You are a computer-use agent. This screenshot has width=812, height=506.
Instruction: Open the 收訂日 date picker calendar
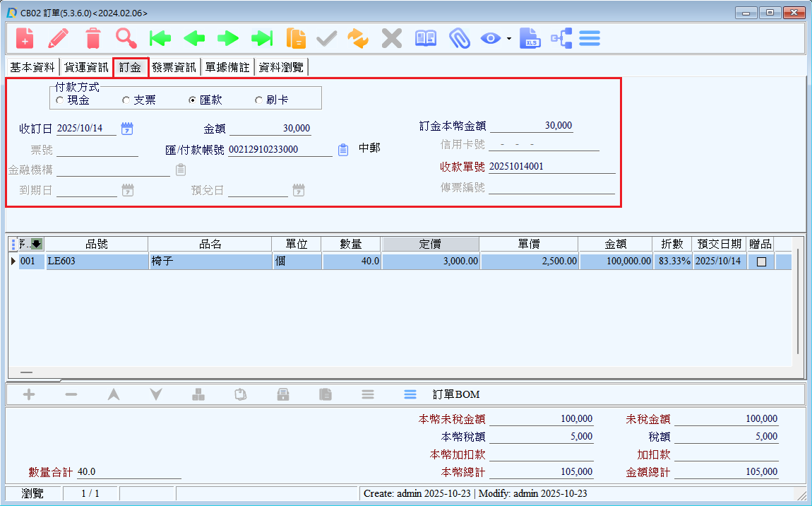pyautogui.click(x=127, y=129)
